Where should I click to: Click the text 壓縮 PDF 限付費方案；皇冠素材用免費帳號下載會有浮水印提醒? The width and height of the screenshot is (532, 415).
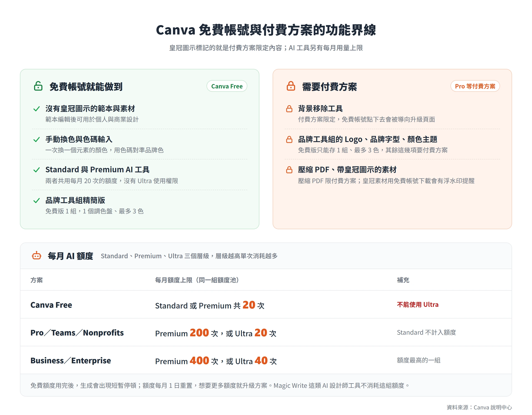pyautogui.click(x=386, y=181)
